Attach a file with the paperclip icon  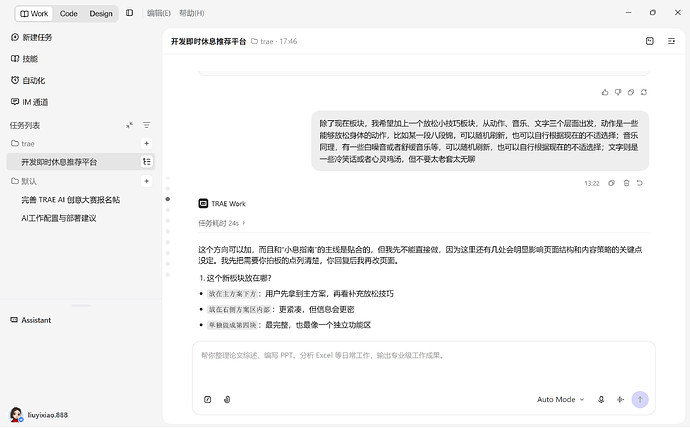pyautogui.click(x=227, y=399)
